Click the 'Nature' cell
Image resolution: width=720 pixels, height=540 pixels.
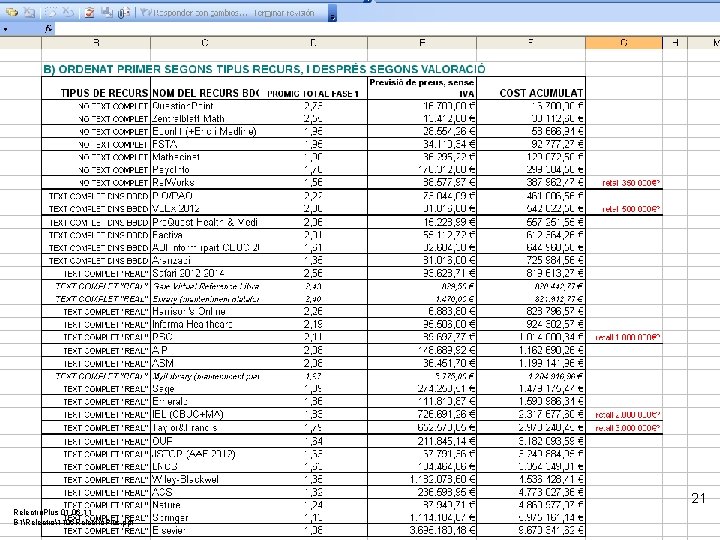point(205,505)
